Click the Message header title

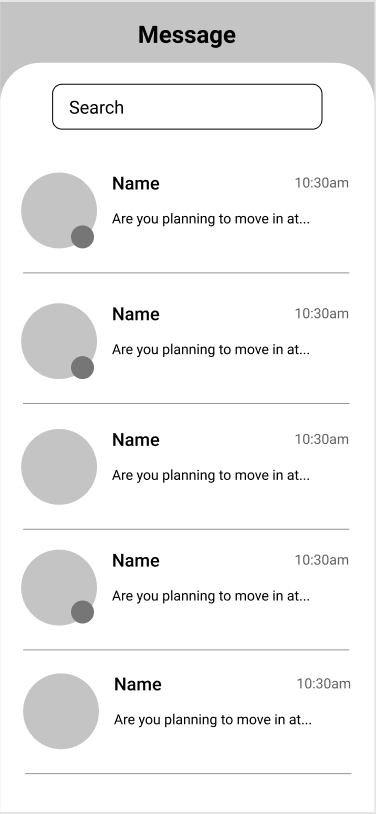click(187, 35)
